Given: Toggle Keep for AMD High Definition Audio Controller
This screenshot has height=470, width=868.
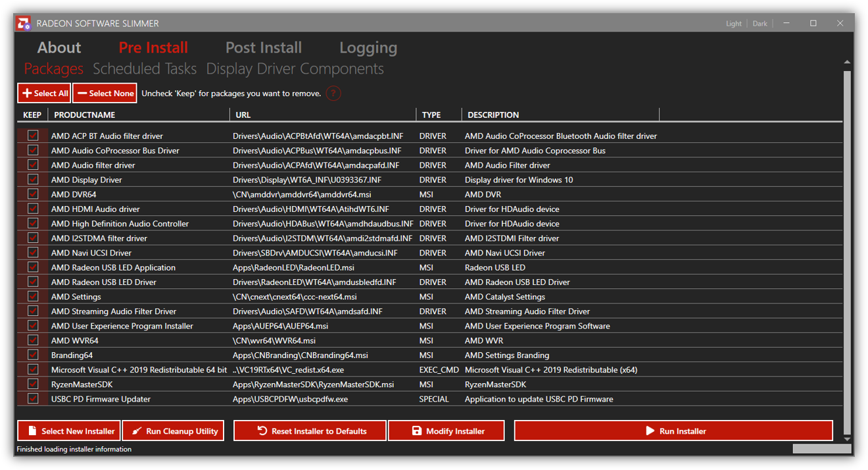Looking at the screenshot, I should point(33,223).
